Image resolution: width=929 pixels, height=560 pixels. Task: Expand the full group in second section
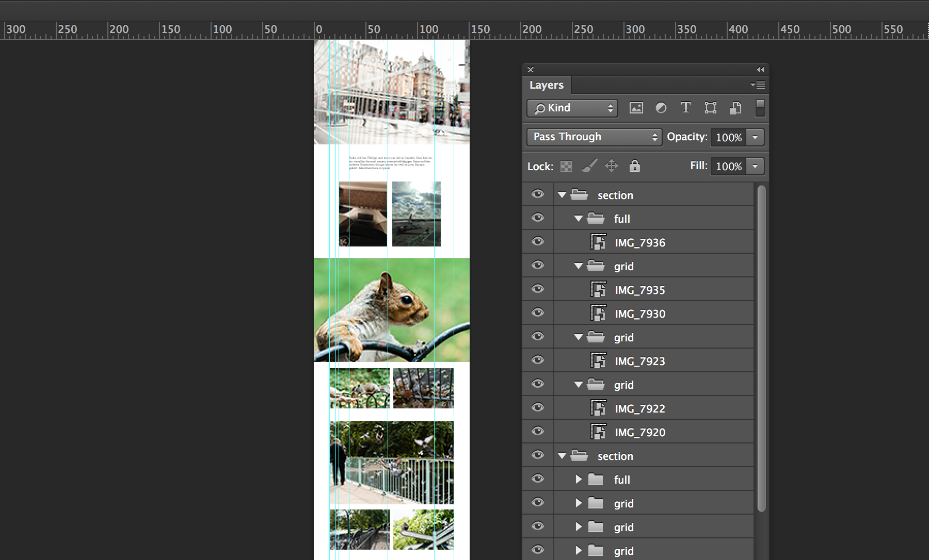[x=578, y=479]
